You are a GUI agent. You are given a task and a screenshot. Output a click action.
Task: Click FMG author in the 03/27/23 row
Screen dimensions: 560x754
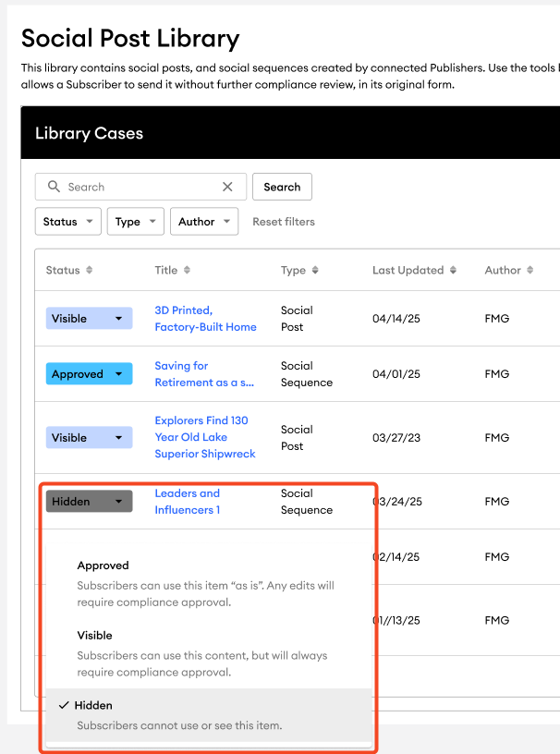tap(497, 438)
